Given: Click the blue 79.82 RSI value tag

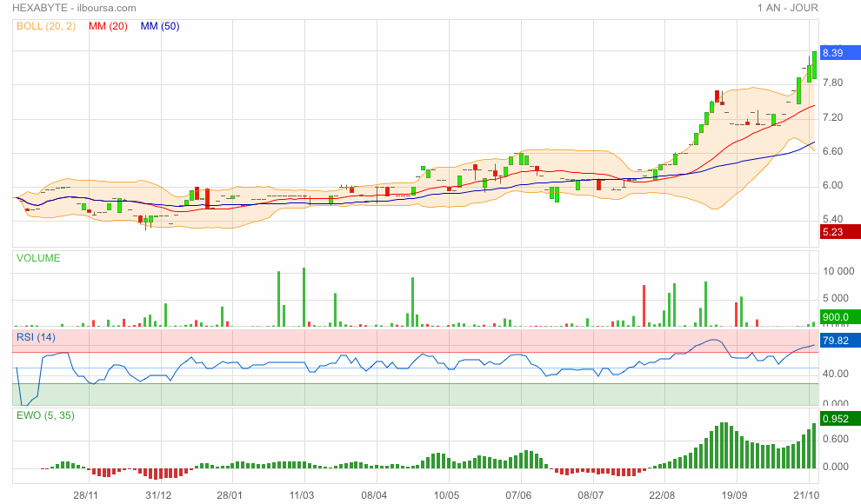Looking at the screenshot, I should tap(840, 341).
